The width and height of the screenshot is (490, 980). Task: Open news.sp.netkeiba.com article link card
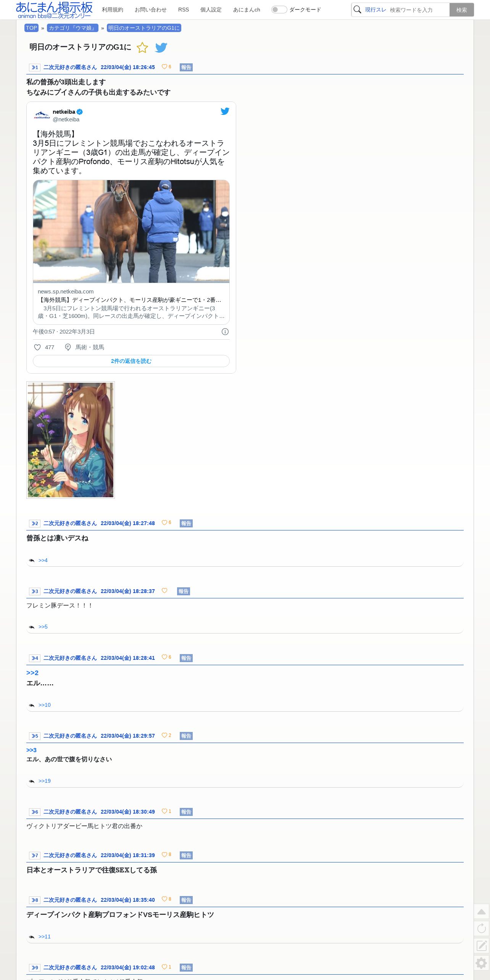click(131, 304)
